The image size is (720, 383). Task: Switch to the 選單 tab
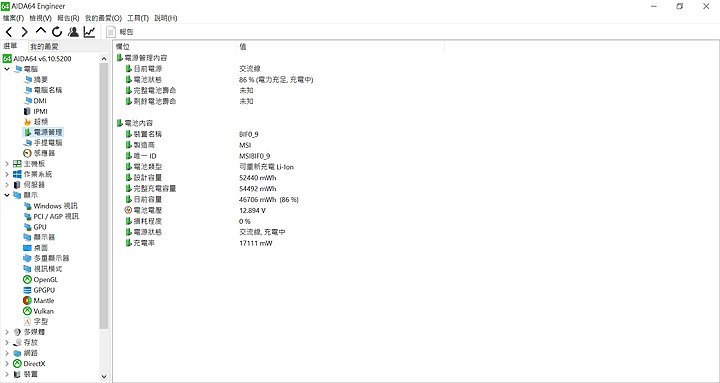point(10,46)
